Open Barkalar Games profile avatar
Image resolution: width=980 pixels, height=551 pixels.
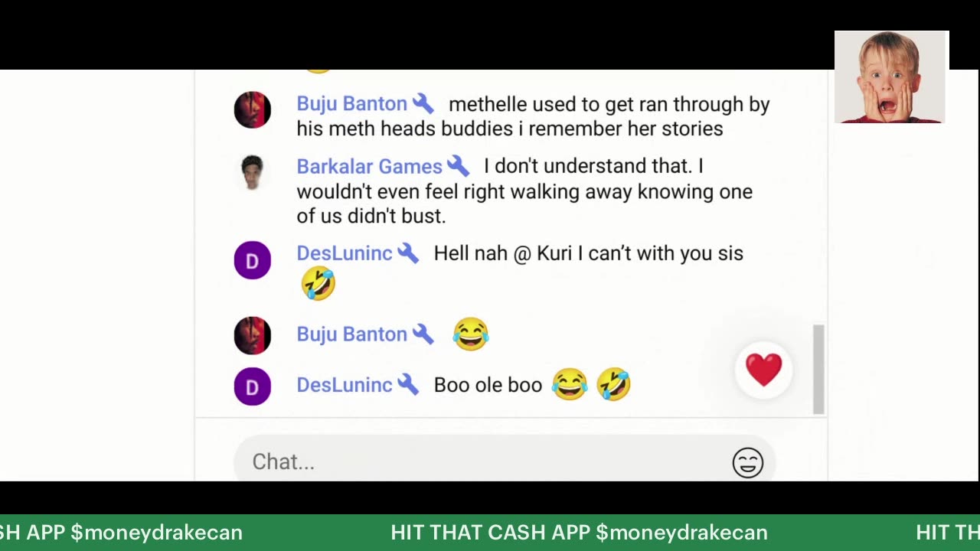coord(252,172)
